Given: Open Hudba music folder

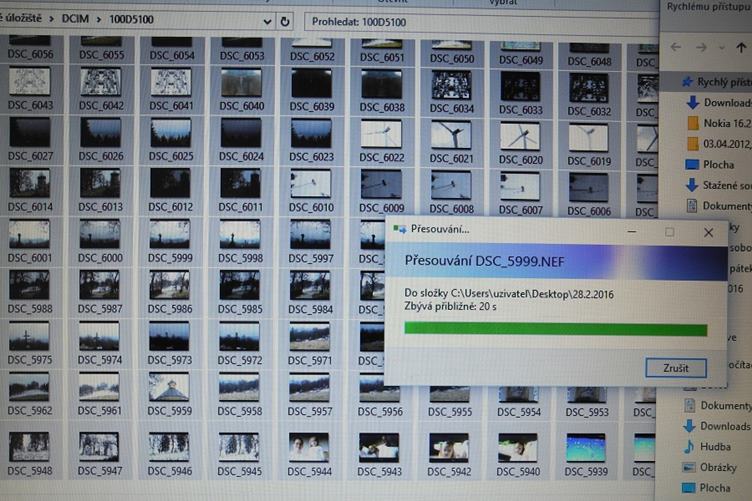Looking at the screenshot, I should pyautogui.click(x=707, y=447).
